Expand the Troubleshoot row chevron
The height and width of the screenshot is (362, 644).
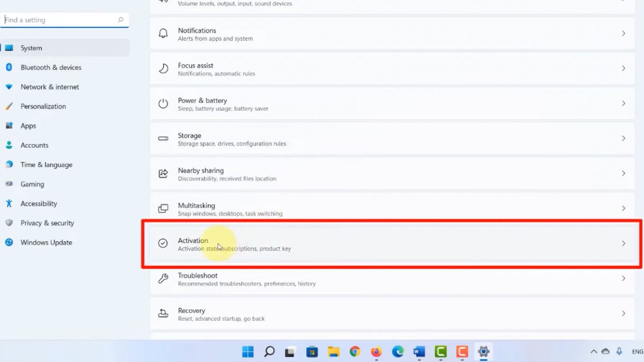coord(624,278)
